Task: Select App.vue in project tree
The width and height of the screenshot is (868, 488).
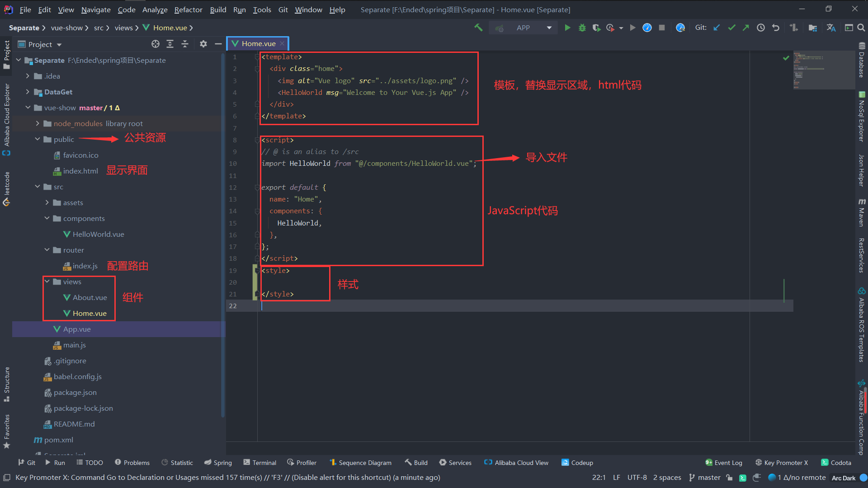Action: 77,329
